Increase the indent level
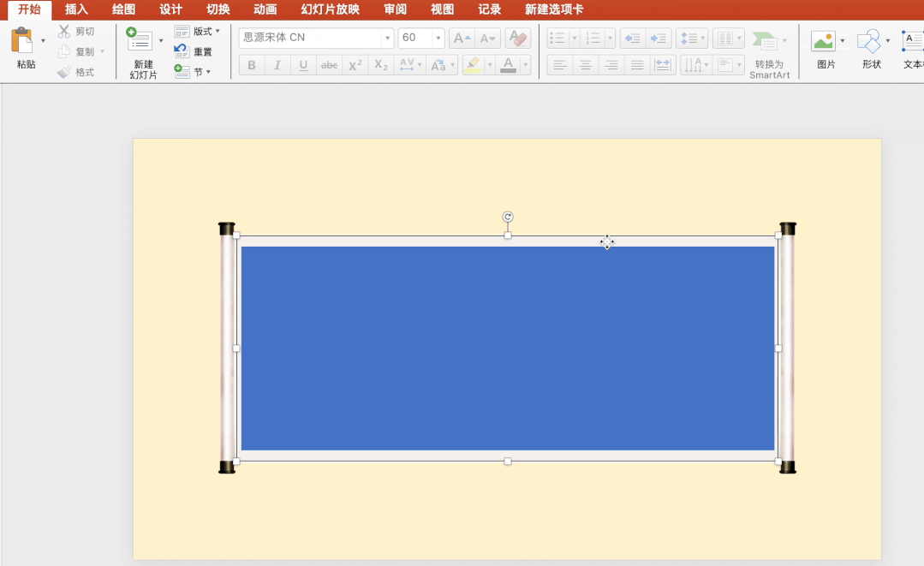The height and width of the screenshot is (566, 924). tap(659, 39)
